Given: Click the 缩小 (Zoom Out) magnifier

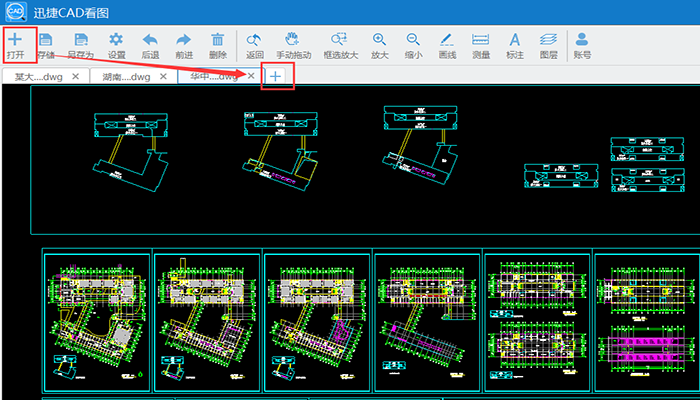Looking at the screenshot, I should (413, 39).
